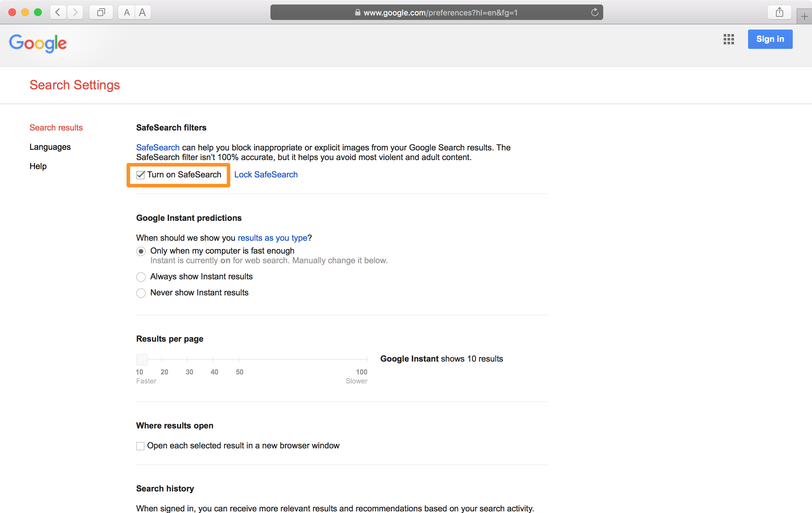Uncheck the Turn on SafeSearch checkbox
Image resolution: width=812 pixels, height=513 pixels.
click(x=141, y=175)
